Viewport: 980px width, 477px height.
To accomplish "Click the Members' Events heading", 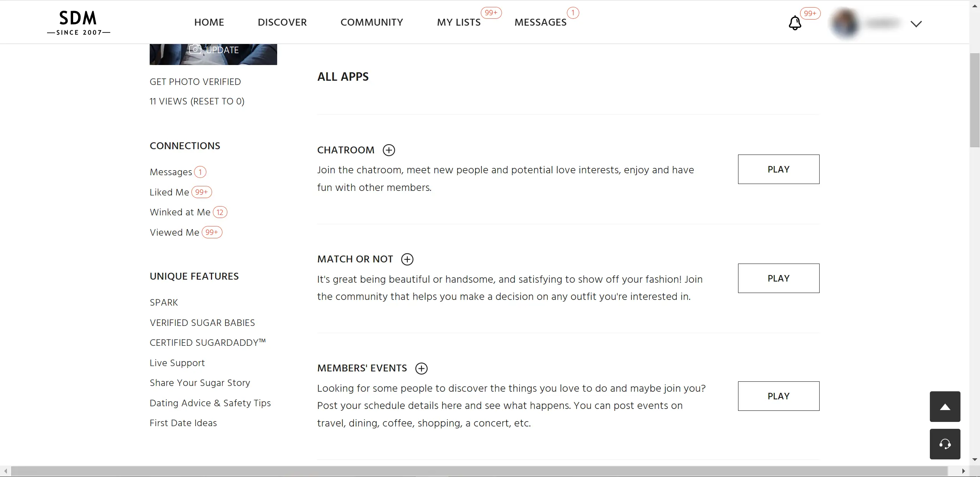I will point(362,368).
